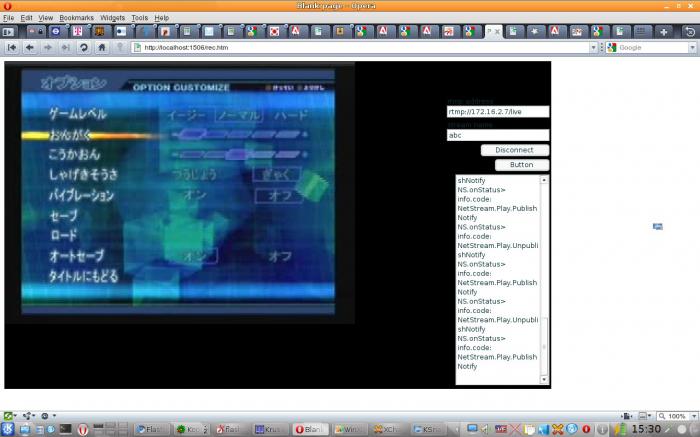Image resolution: width=700 pixels, height=437 pixels.
Task: Open the Tools menu
Action: pyautogui.click(x=139, y=18)
